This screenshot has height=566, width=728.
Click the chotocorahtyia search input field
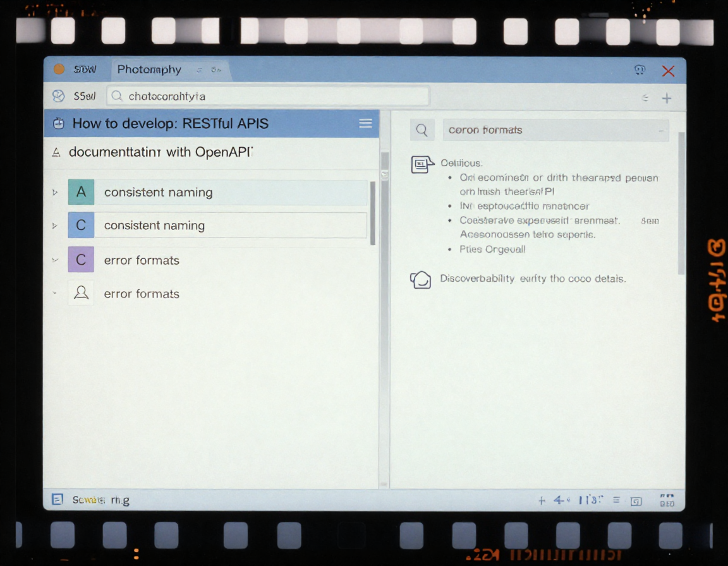[269, 96]
